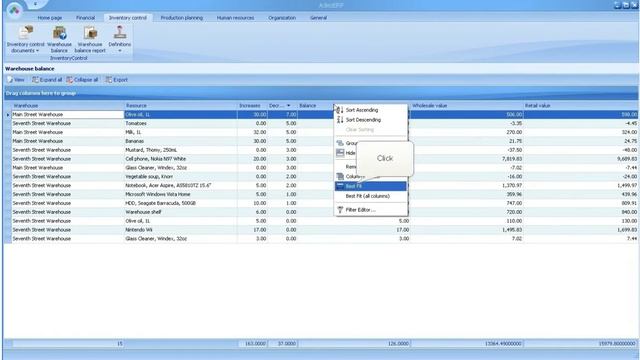Open the Human resources ribbon tab
The height and width of the screenshot is (360, 640).
click(235, 18)
